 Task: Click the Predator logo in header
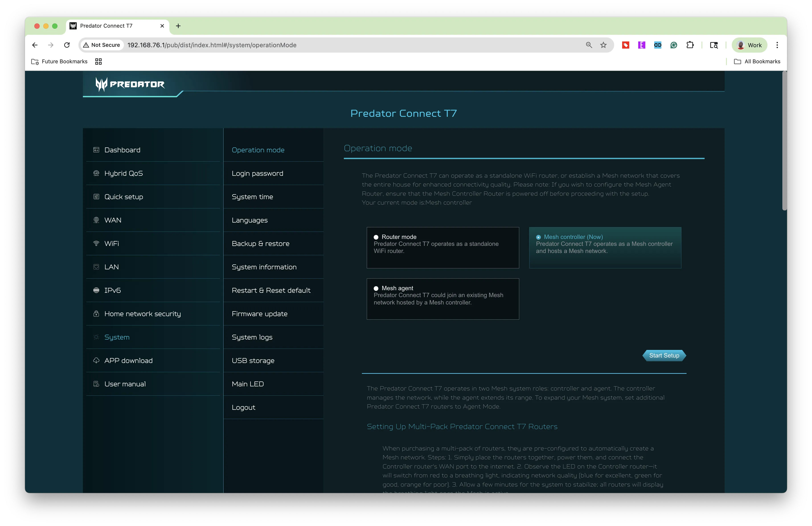[x=130, y=84]
